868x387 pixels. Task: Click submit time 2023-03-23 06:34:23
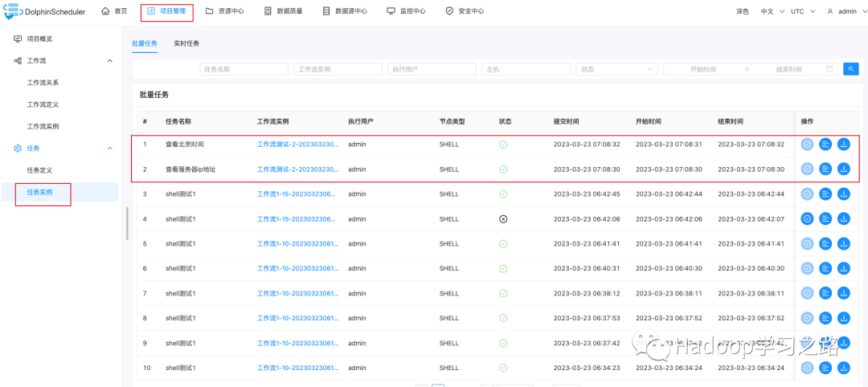pos(587,368)
